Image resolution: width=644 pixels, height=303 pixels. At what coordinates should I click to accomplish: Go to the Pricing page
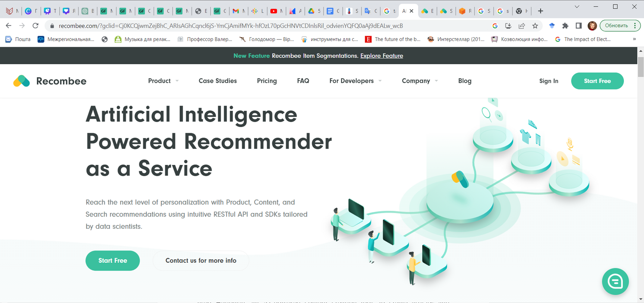267,81
